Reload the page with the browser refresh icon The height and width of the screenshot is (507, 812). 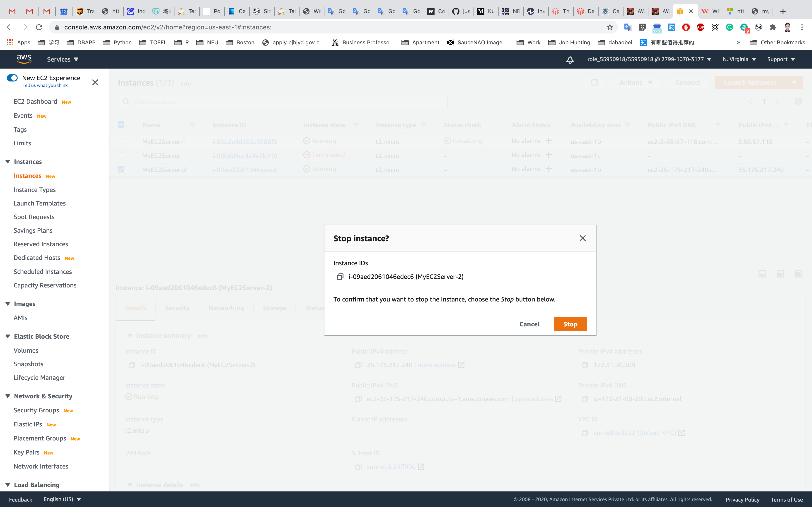coord(39,27)
